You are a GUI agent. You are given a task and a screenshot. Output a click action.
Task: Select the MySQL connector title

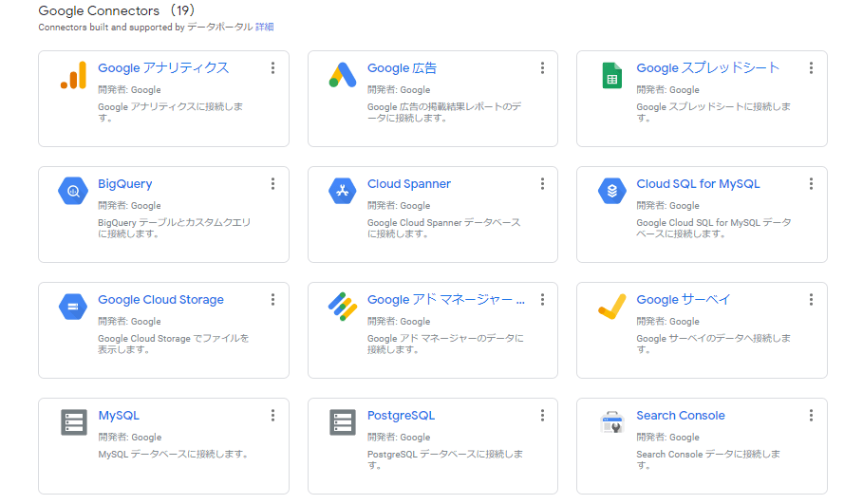tap(119, 416)
